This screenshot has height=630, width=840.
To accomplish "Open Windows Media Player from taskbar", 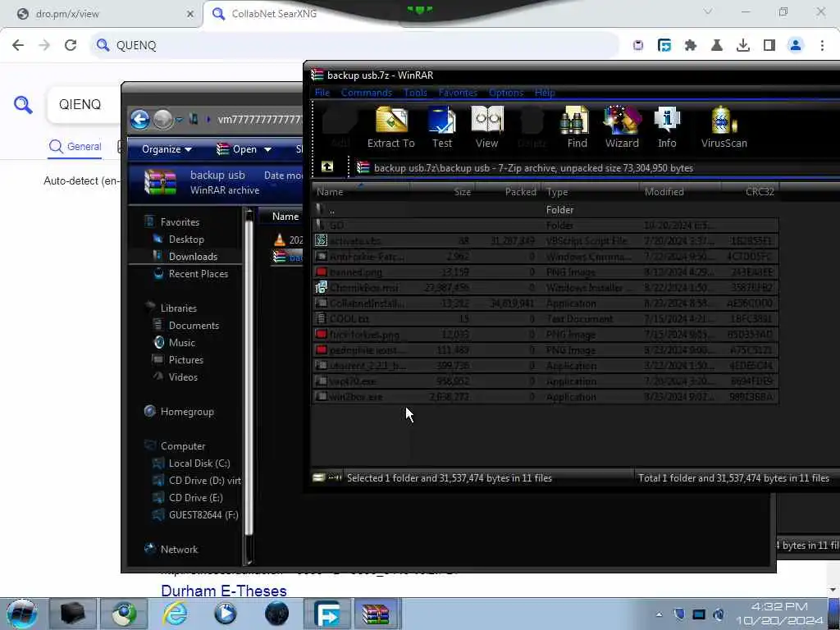I will [x=226, y=614].
